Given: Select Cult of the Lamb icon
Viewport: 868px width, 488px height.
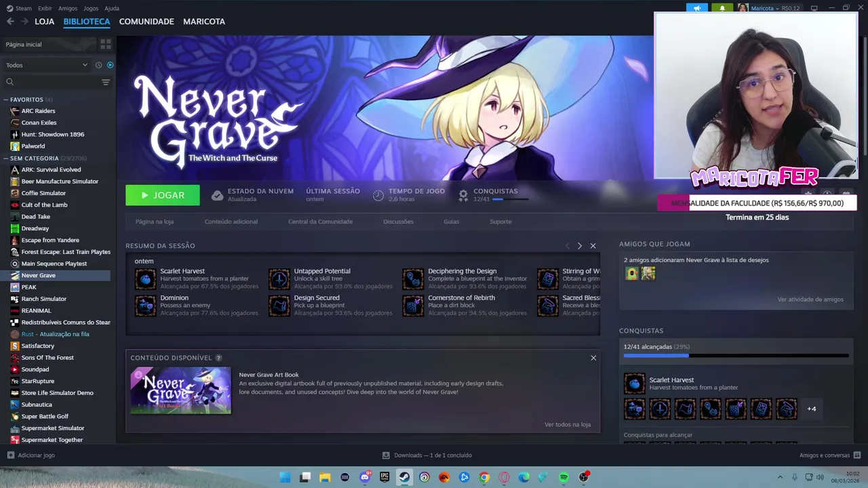Looking at the screenshot, I should tap(15, 205).
